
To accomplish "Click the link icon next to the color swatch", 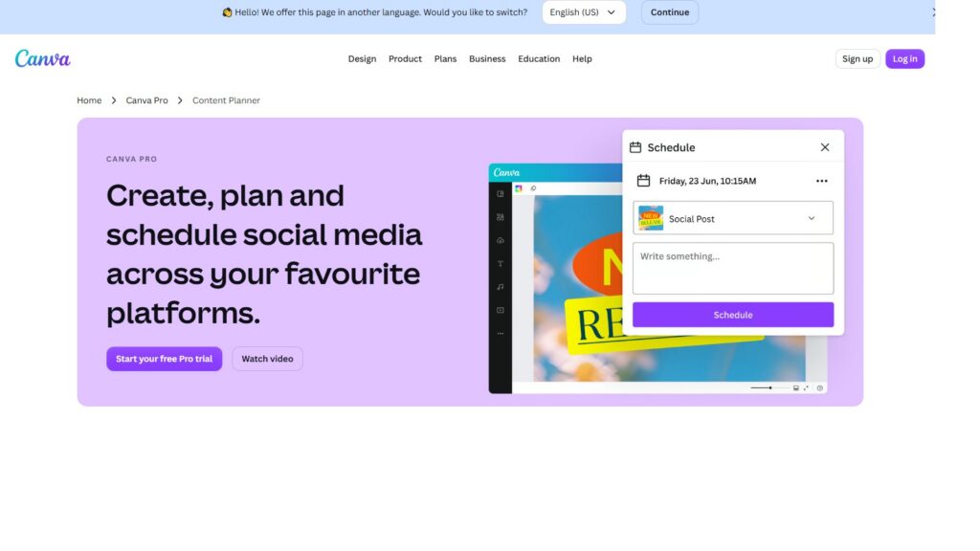I will tap(533, 188).
